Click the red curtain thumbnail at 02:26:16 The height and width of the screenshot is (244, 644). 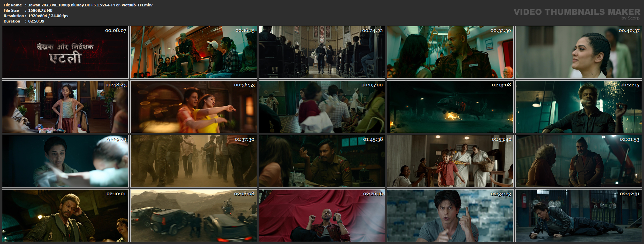[x=322, y=216]
